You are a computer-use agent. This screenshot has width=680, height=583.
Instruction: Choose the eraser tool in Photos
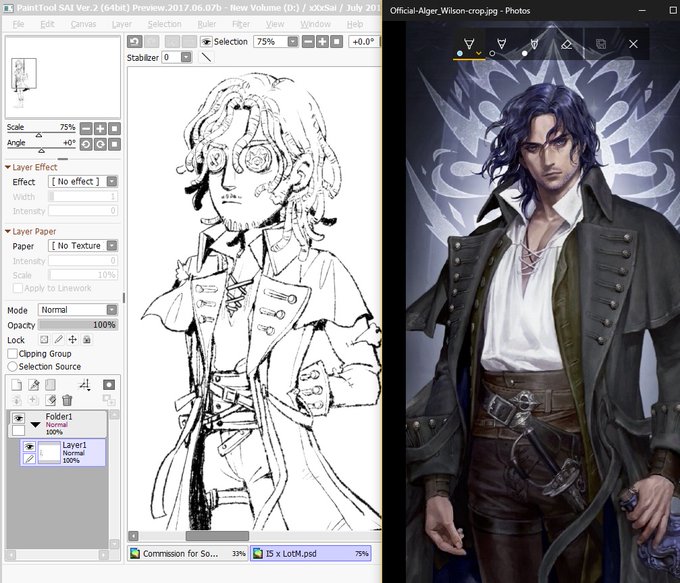coord(566,44)
